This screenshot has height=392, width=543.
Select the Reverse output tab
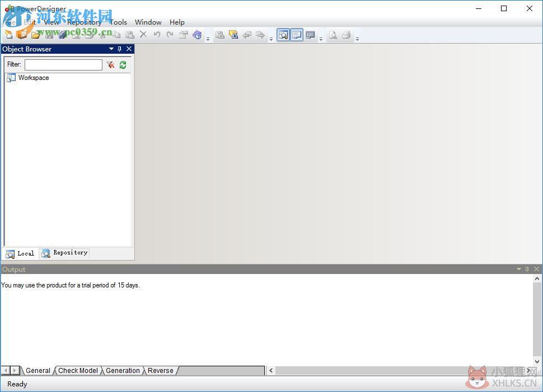pos(160,371)
